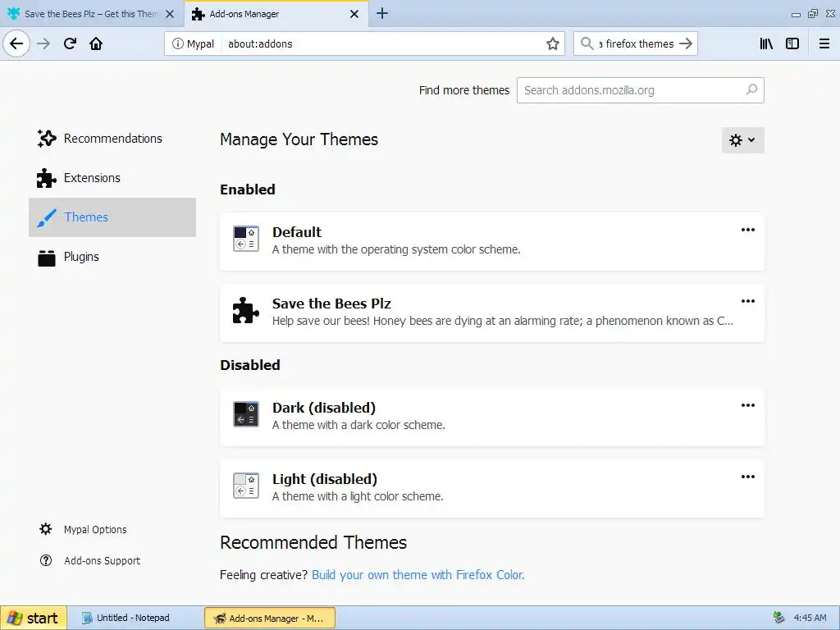Open the Plugins category

(x=112, y=257)
